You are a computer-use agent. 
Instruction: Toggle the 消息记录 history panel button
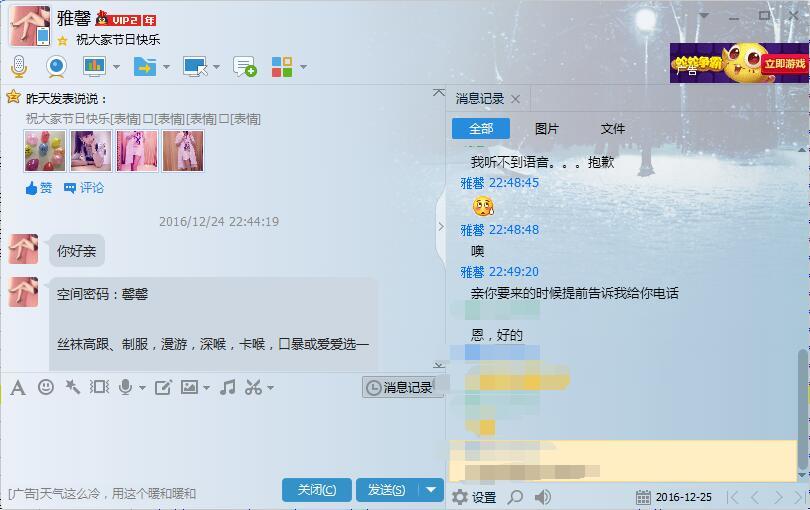[402, 387]
